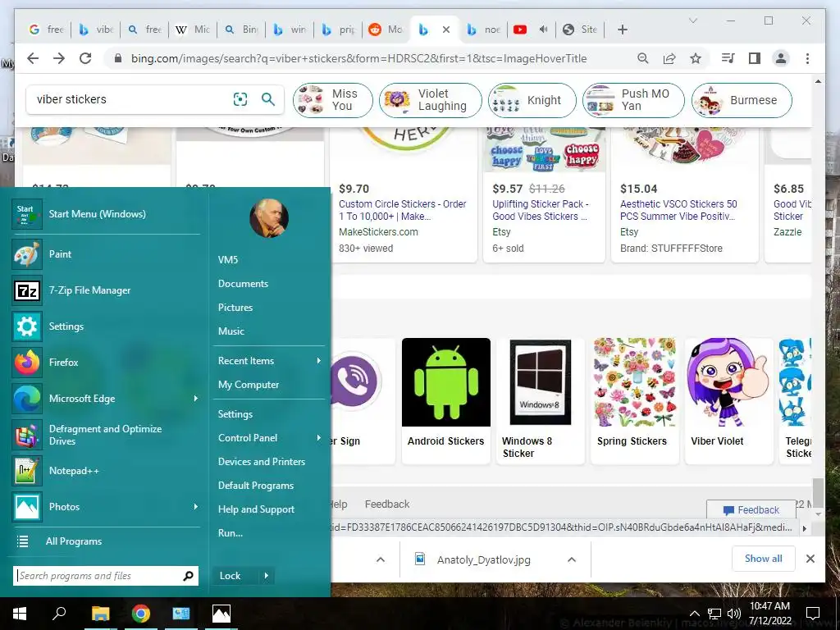This screenshot has height=630, width=840.
Task: Open Action Center notifications icon
Action: [x=813, y=614]
